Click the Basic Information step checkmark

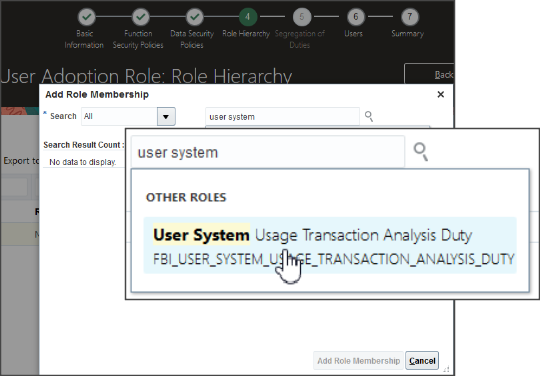click(86, 17)
